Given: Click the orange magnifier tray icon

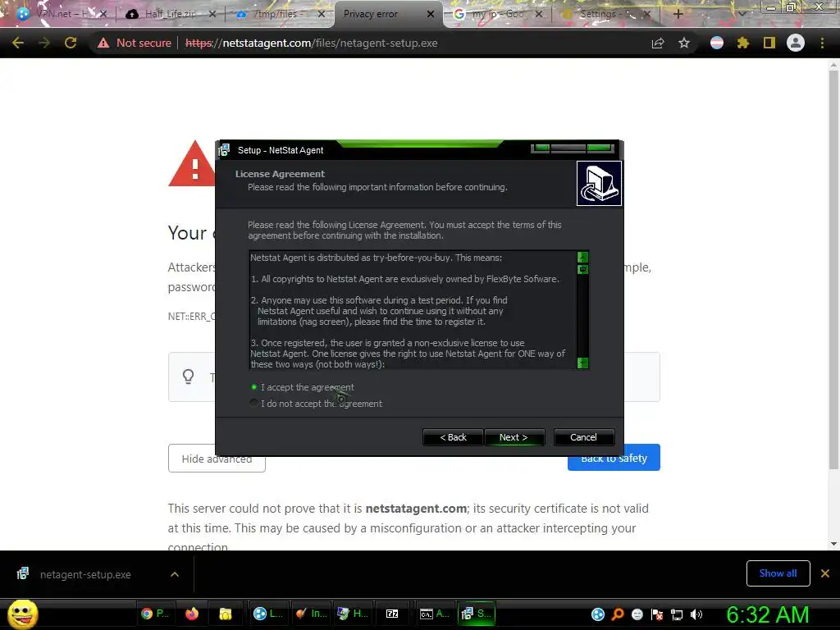Looking at the screenshot, I should (x=618, y=614).
